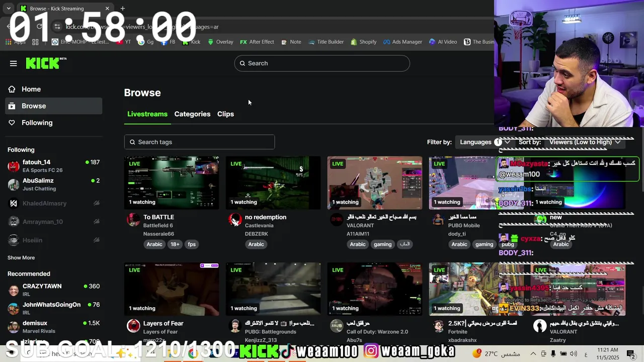Close the Kick Streaming browser tab
Screen dimensions: 644x362
pos(107,9)
